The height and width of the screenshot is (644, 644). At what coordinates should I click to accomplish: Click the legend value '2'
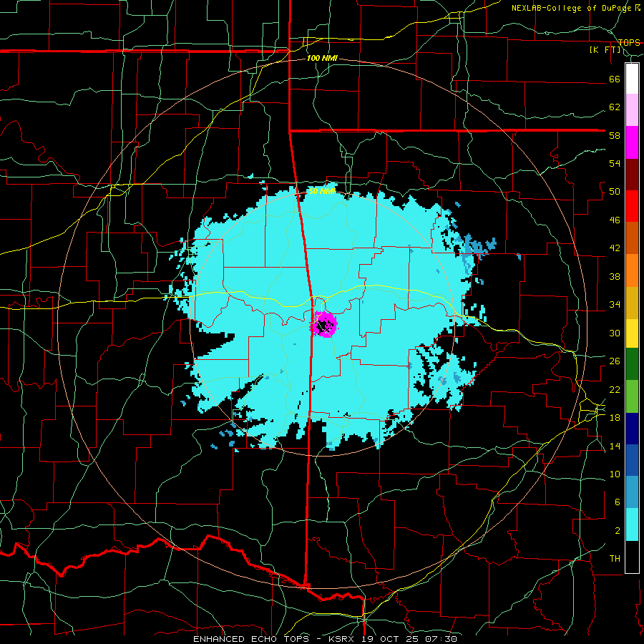tap(618, 531)
